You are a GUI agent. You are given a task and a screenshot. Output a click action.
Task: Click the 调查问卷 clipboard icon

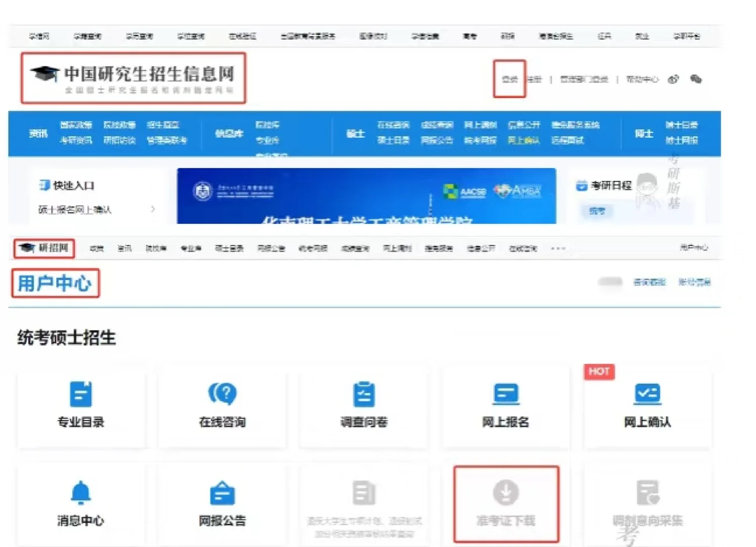click(x=364, y=394)
